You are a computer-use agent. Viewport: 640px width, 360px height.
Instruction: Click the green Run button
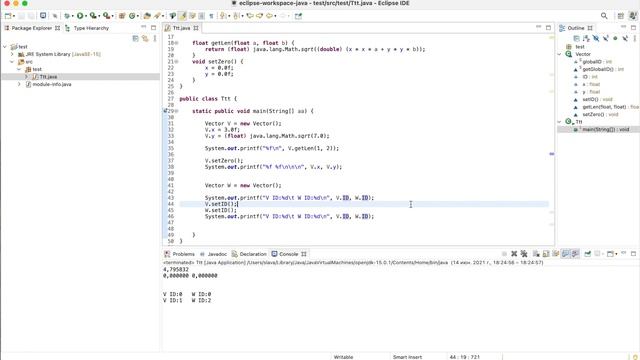click(80, 16)
